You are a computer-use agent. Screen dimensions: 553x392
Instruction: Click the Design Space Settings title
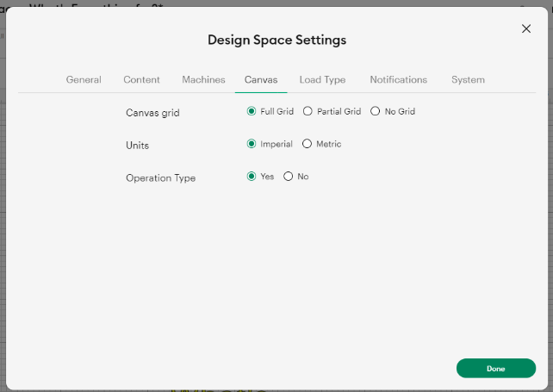pos(276,40)
